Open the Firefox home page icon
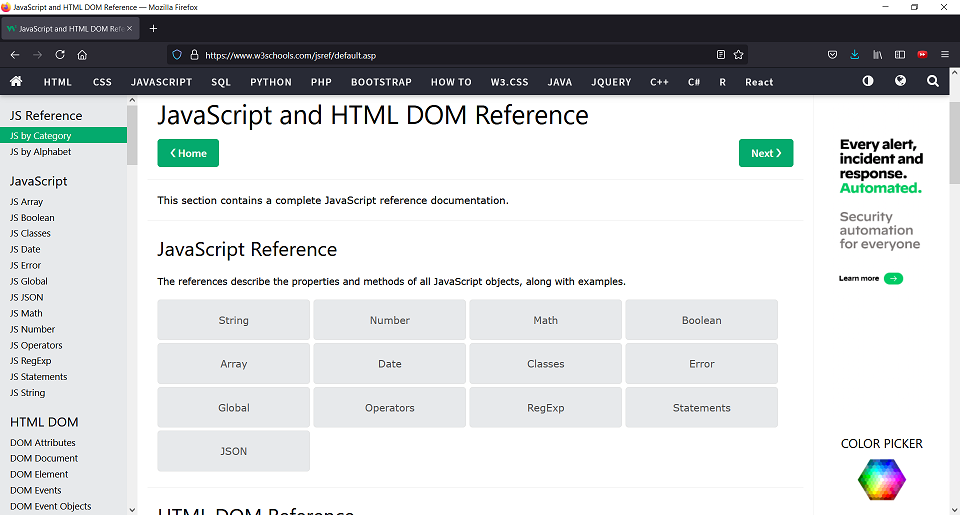 coord(82,55)
